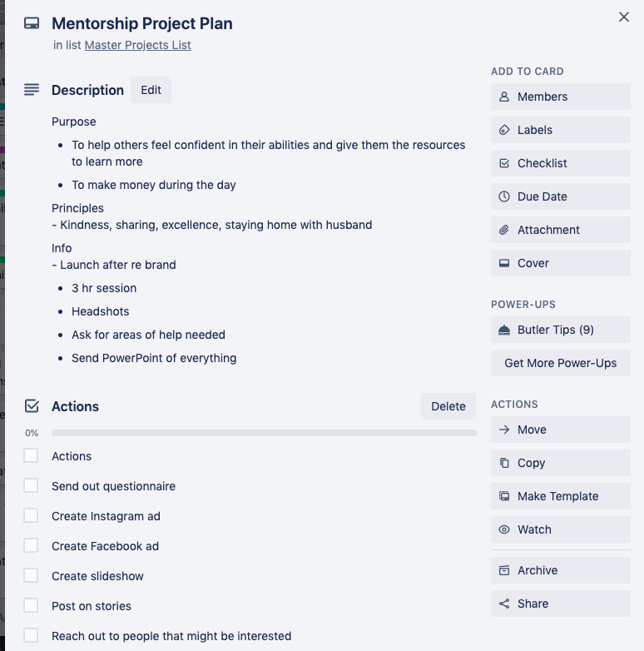Click the Share icon
The height and width of the screenshot is (651, 644).
pyautogui.click(x=504, y=604)
